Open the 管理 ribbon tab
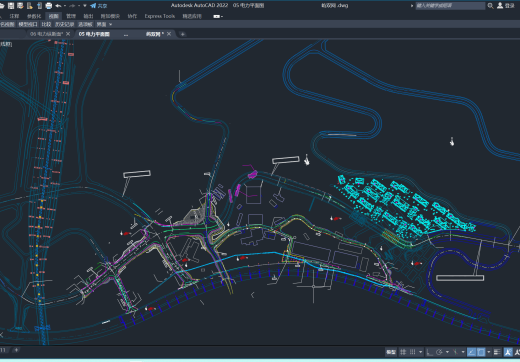520x362 pixels. pos(71,16)
